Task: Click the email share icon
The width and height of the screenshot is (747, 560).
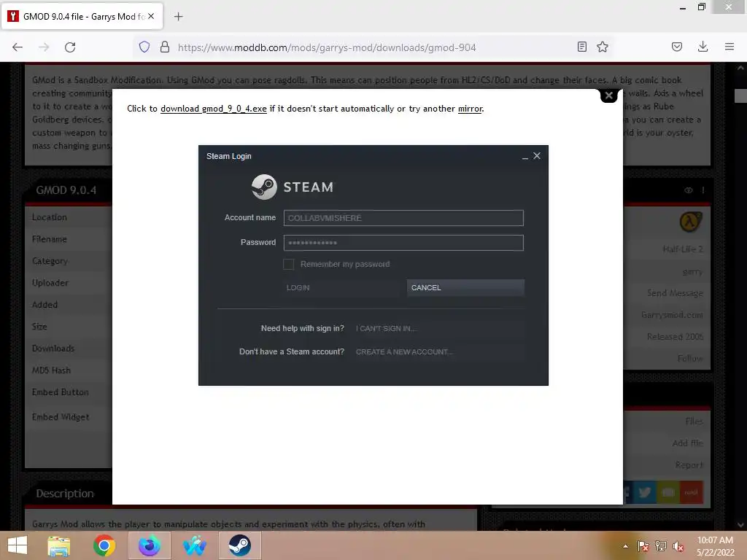Action: pos(668,492)
